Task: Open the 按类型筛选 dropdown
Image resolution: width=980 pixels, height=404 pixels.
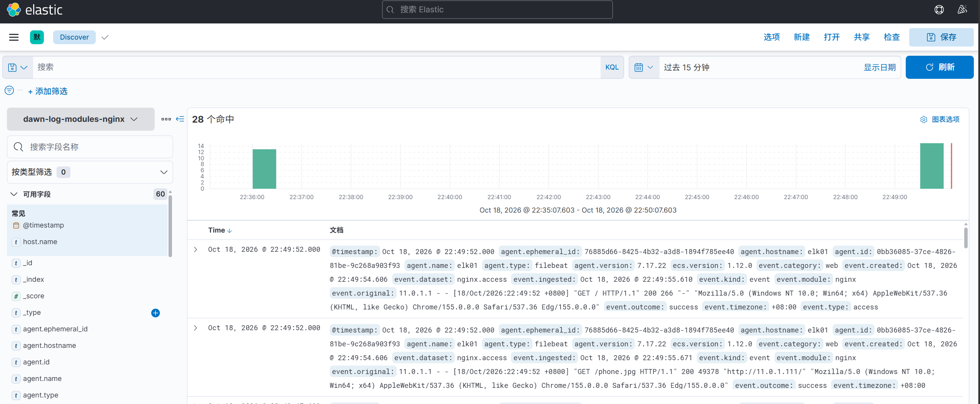Action: pos(90,172)
